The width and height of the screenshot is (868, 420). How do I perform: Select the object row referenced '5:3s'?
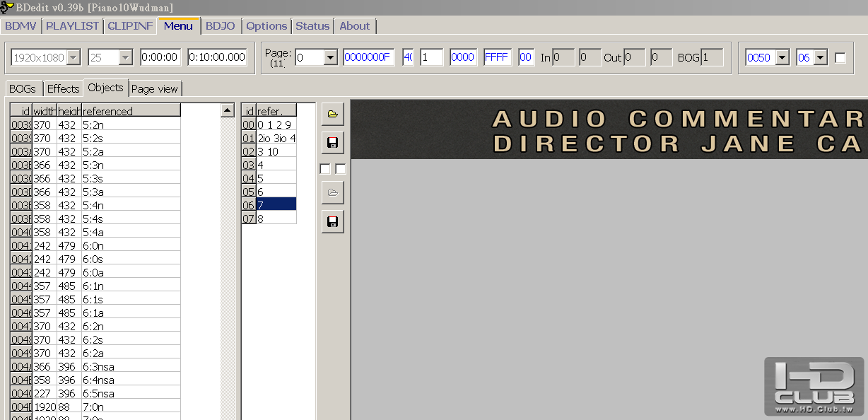coord(95,178)
